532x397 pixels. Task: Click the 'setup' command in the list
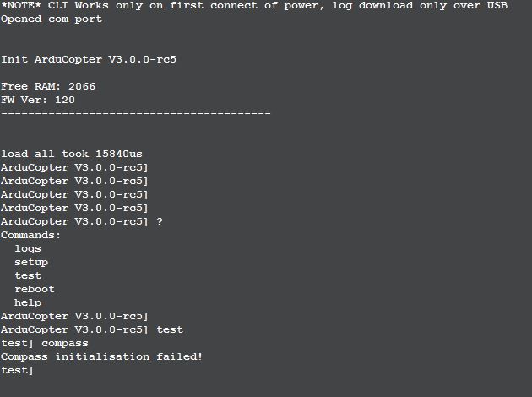(x=31, y=263)
